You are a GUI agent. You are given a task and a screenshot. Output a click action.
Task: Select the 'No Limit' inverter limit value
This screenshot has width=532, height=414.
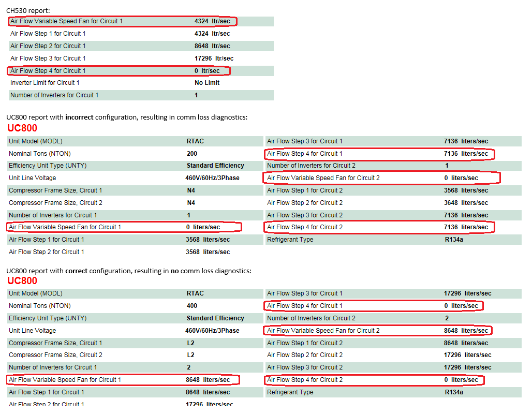pyautogui.click(x=207, y=83)
